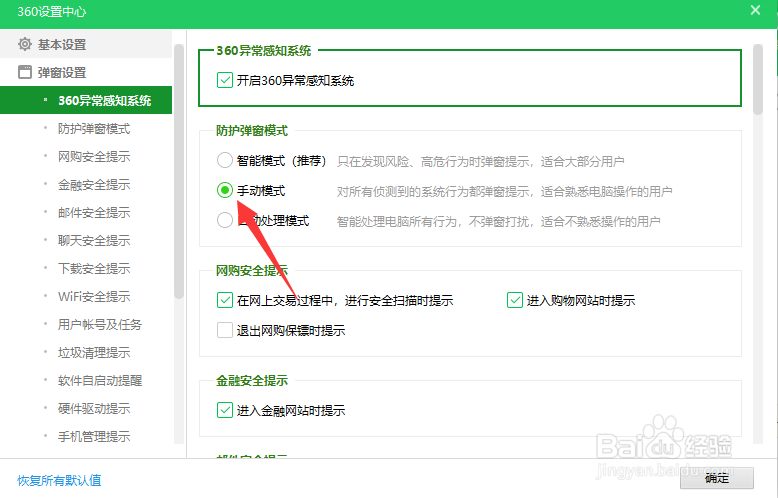
Task: Click the 手动模式 description text
Action: tap(504, 191)
